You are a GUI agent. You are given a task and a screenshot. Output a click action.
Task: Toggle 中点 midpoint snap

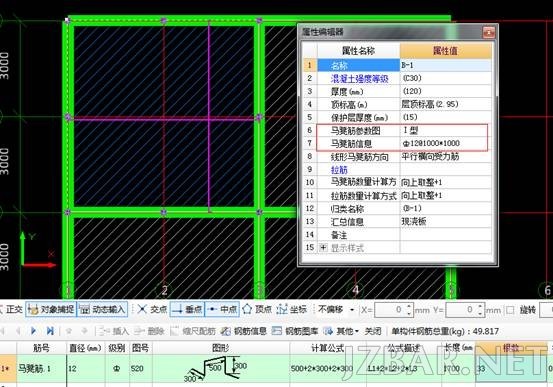point(222,310)
